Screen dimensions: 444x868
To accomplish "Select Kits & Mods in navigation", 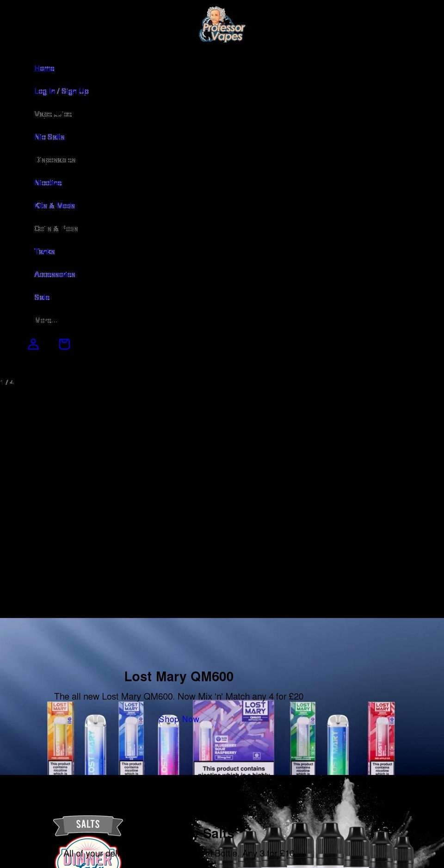I will point(55,206).
